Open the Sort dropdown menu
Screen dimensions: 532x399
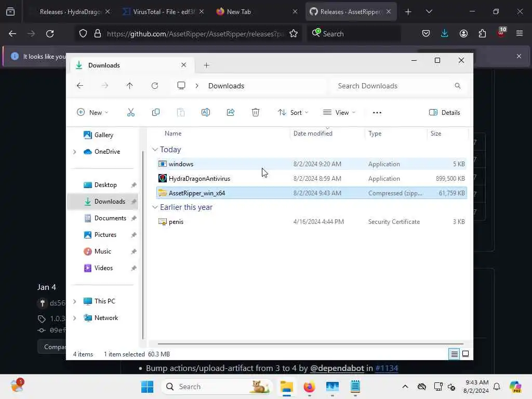[x=293, y=113]
